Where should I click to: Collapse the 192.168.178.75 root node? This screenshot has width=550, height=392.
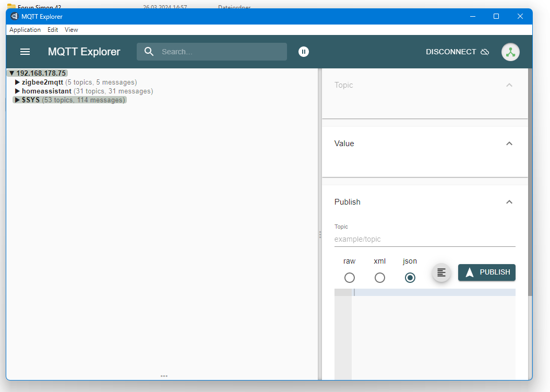[x=11, y=74]
